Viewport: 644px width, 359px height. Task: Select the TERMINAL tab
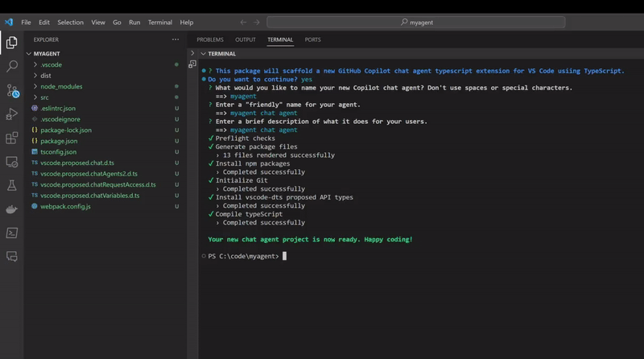(x=280, y=39)
